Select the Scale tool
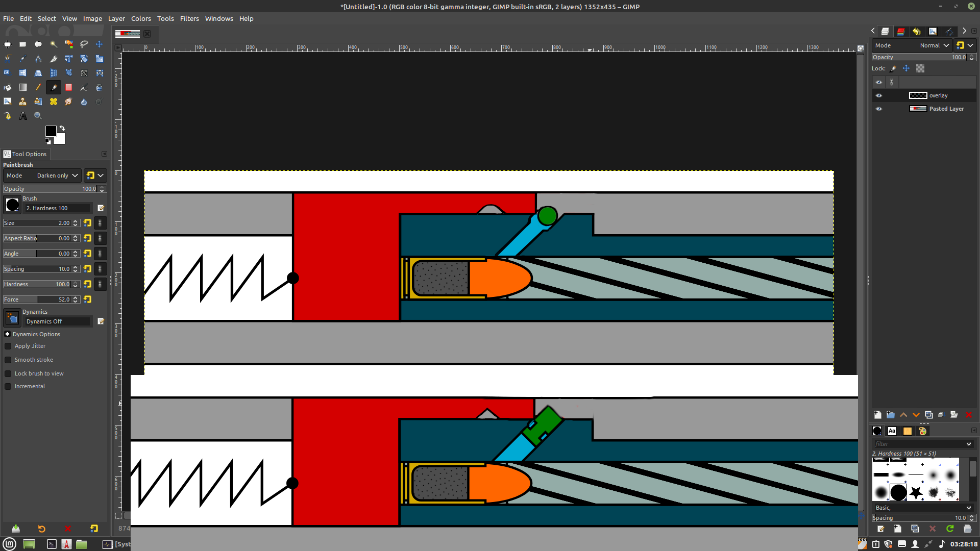 click(x=99, y=59)
